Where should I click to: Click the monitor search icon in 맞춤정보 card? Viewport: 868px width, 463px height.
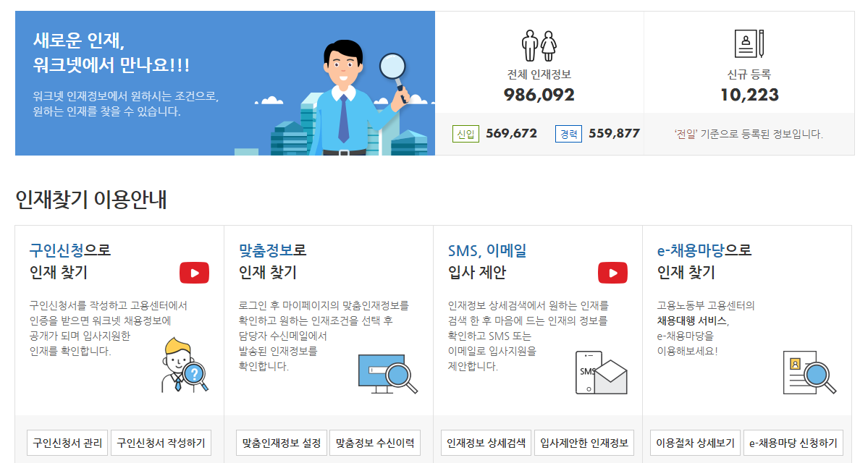tap(388, 374)
